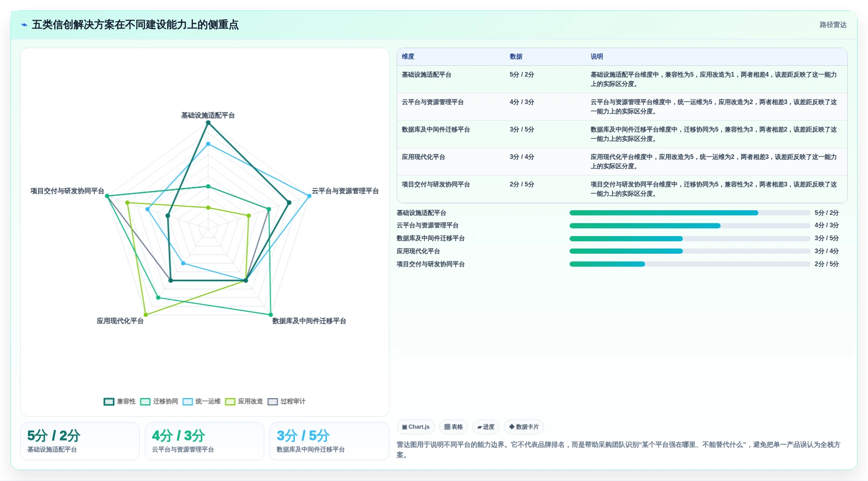Click the 数据库及中间件迁移平台 progress bar

pos(690,239)
